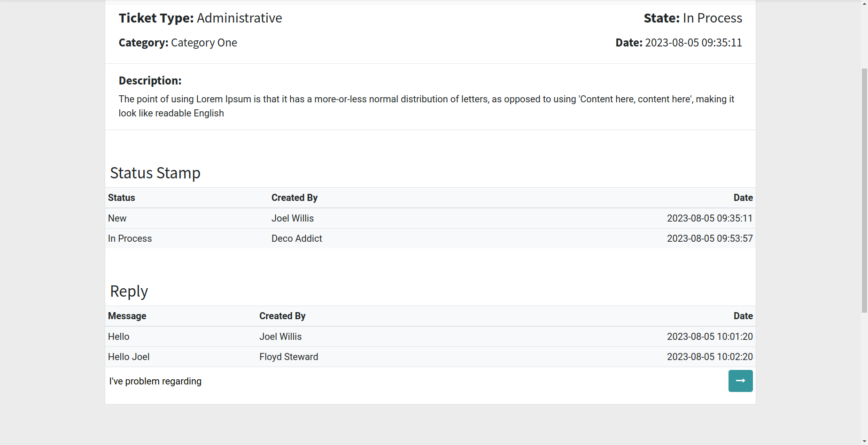Select the 'Hello Joel' message cell
Viewport: 868px width, 445px height.
129,357
